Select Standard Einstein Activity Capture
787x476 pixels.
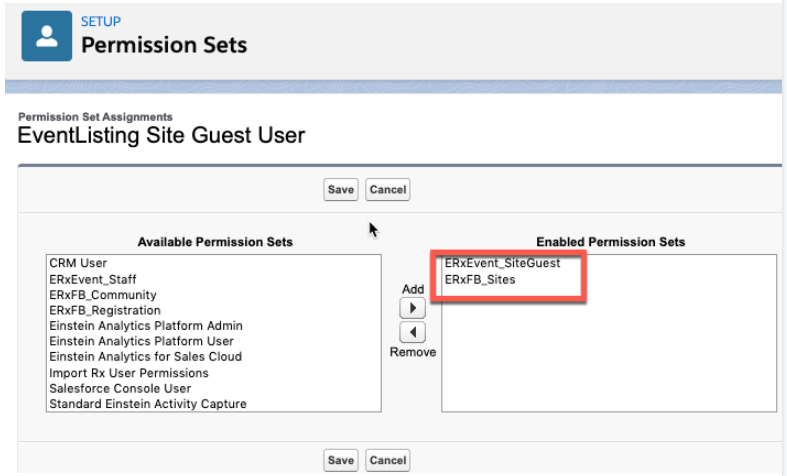point(147,404)
